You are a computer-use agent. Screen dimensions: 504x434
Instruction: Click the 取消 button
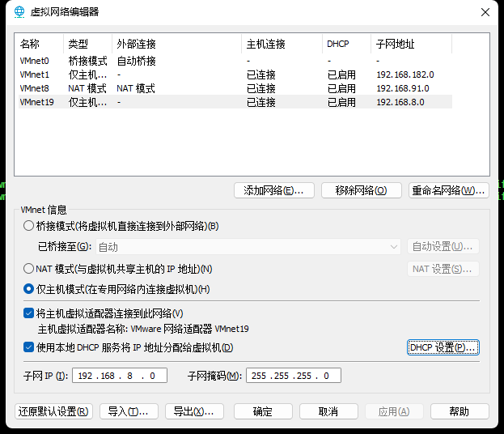[x=328, y=411]
